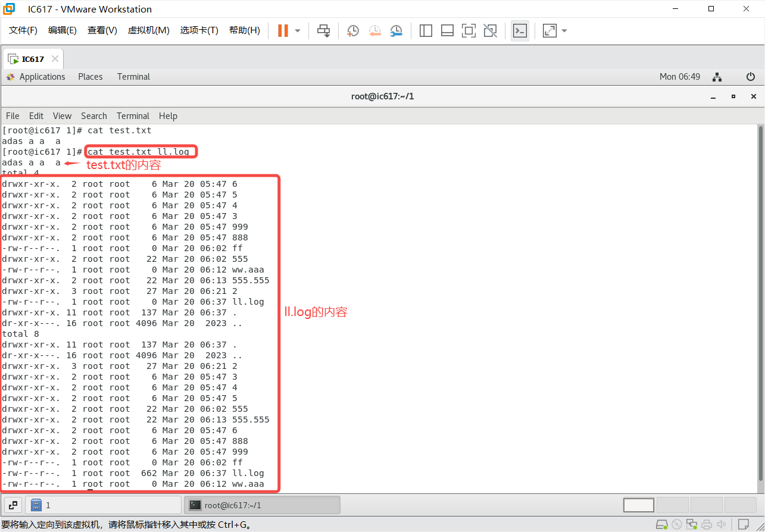Click the stretch guest display icon
765x532 pixels.
549,30
